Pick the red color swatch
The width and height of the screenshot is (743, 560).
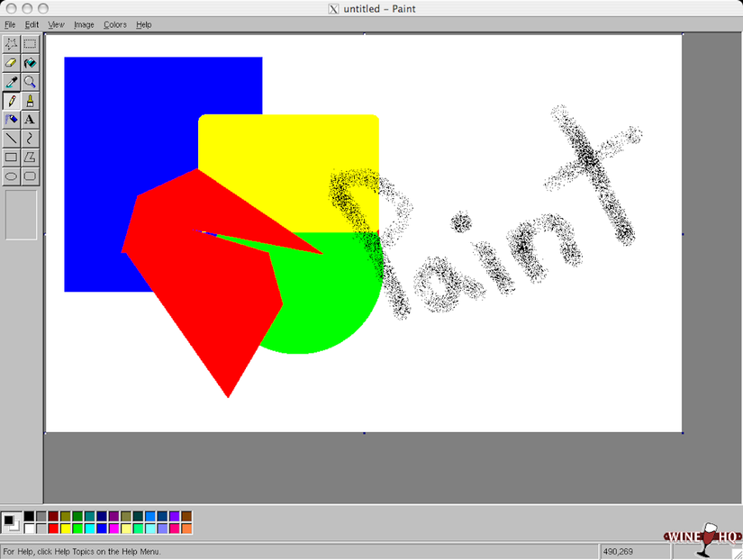54,528
